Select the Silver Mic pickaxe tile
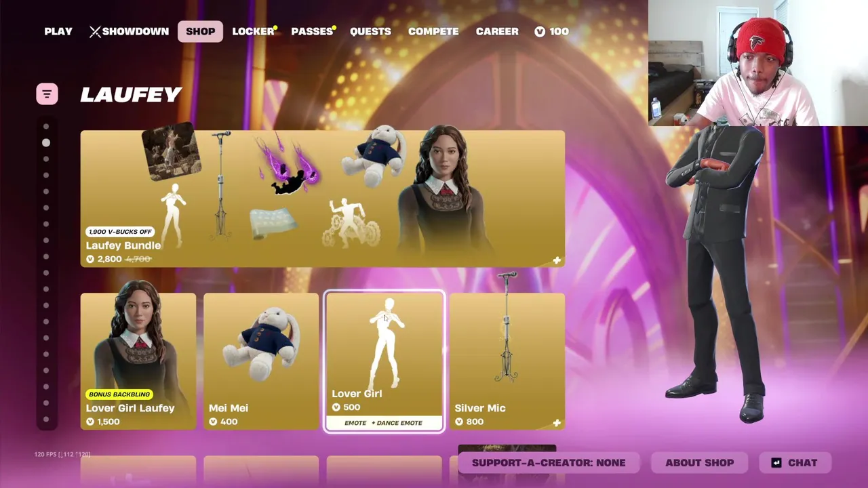The image size is (868, 488). click(507, 361)
